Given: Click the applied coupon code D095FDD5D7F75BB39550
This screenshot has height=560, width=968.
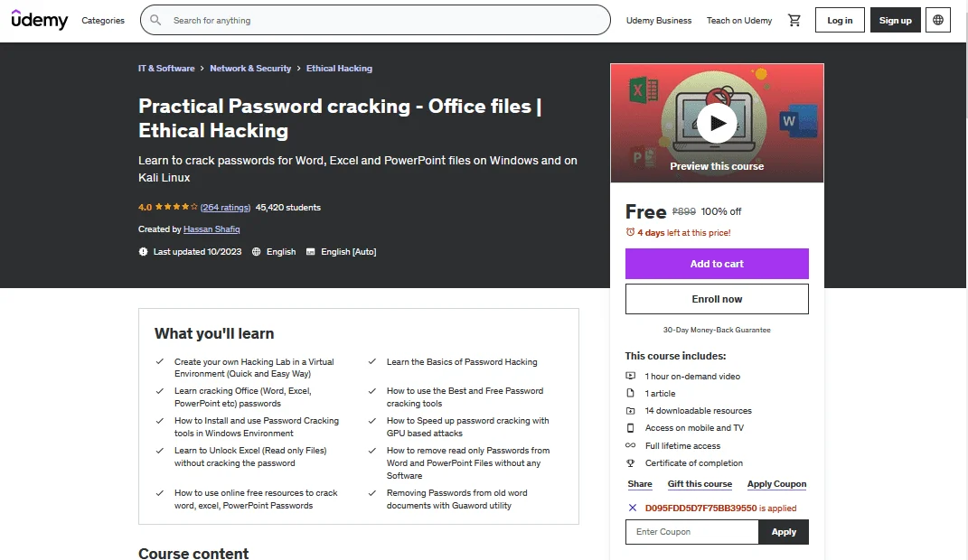Looking at the screenshot, I should [700, 509].
